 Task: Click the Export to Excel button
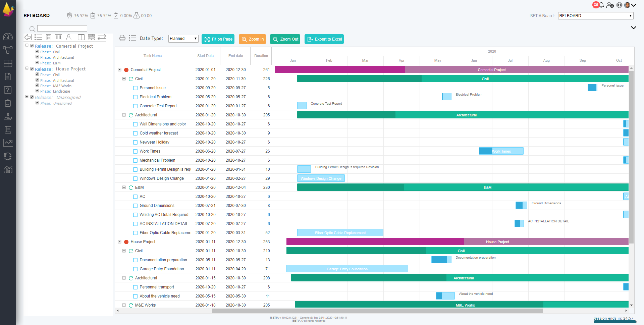pos(324,39)
